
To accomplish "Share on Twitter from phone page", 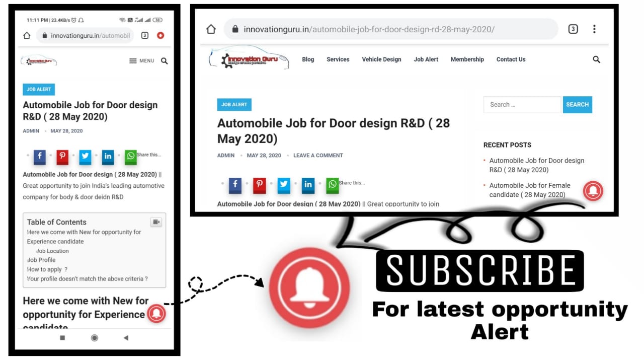I will pos(85,157).
